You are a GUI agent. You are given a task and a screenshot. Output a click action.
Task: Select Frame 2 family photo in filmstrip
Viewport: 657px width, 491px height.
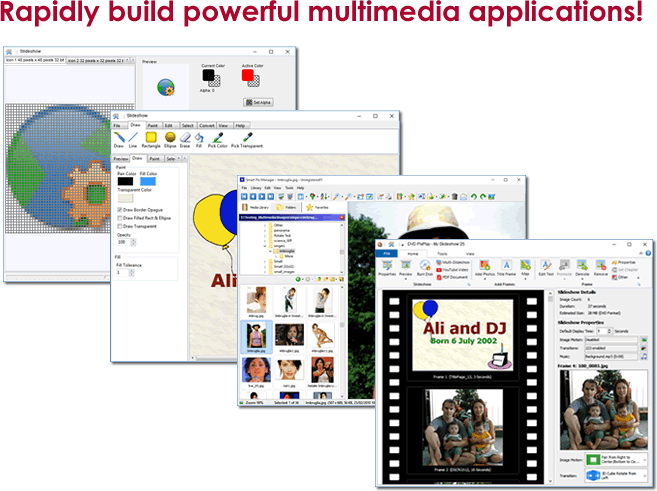point(463,427)
